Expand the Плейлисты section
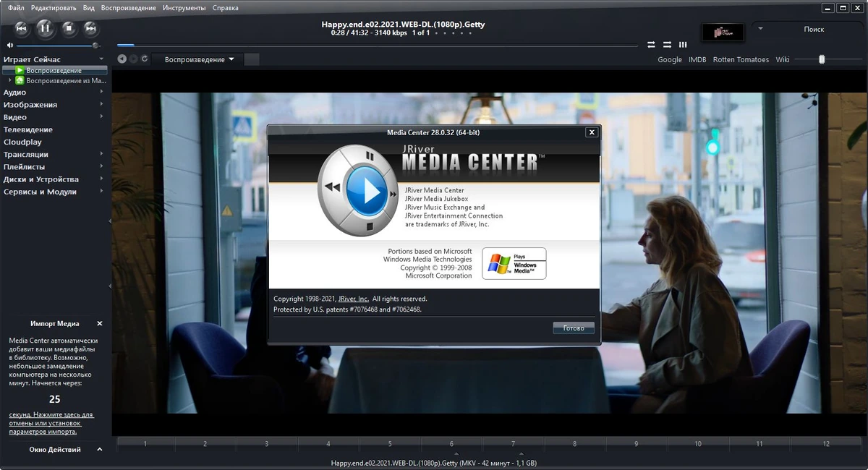Screen dimensions: 868x470 point(101,166)
